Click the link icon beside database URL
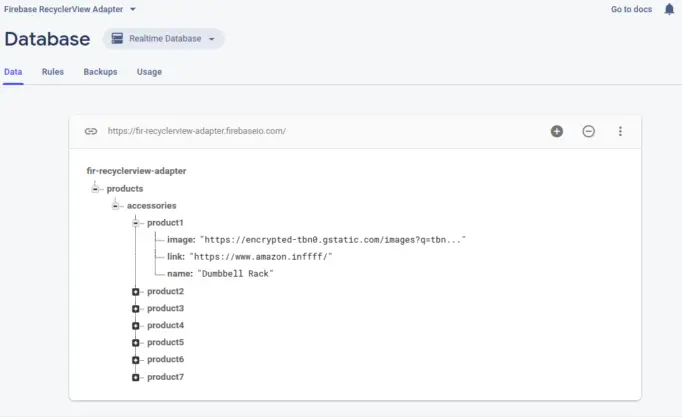Screen dimensions: 682x420 [x=91, y=131]
